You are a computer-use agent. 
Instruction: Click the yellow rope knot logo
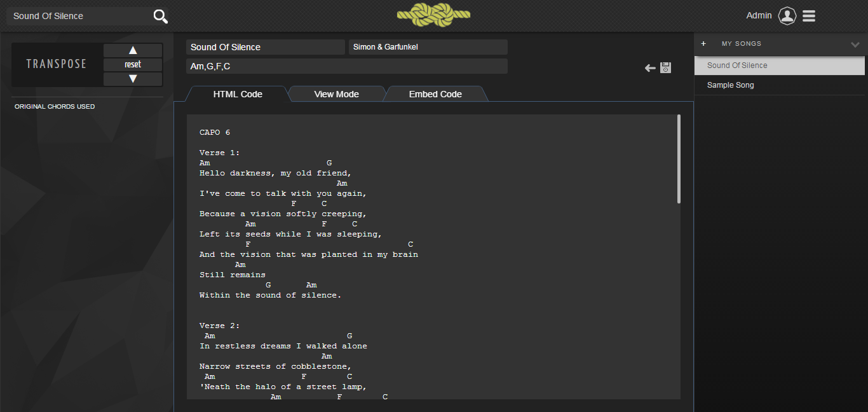point(433,15)
